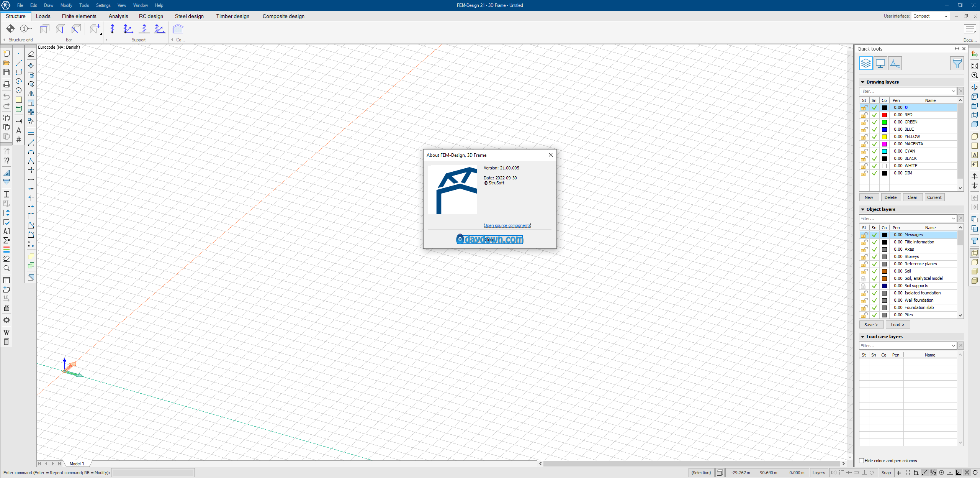This screenshot has width=980, height=478.
Task: Open the Layers tab icon in Quick tools
Action: click(x=865, y=63)
